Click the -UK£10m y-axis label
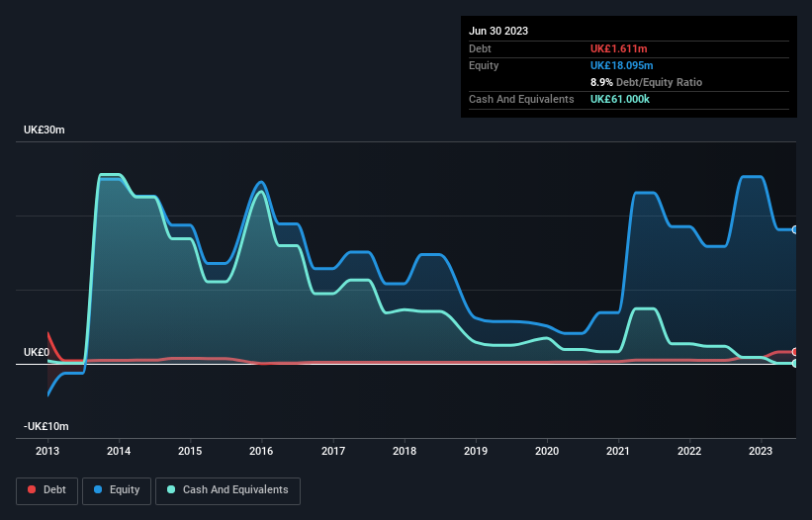812x520 pixels. click(45, 426)
